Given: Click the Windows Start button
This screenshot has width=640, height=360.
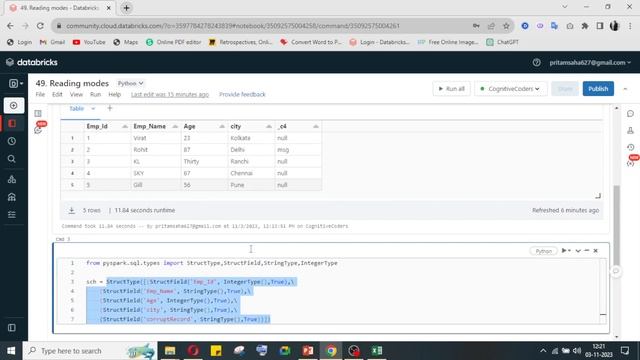Looking at the screenshot, I should click(11, 351).
